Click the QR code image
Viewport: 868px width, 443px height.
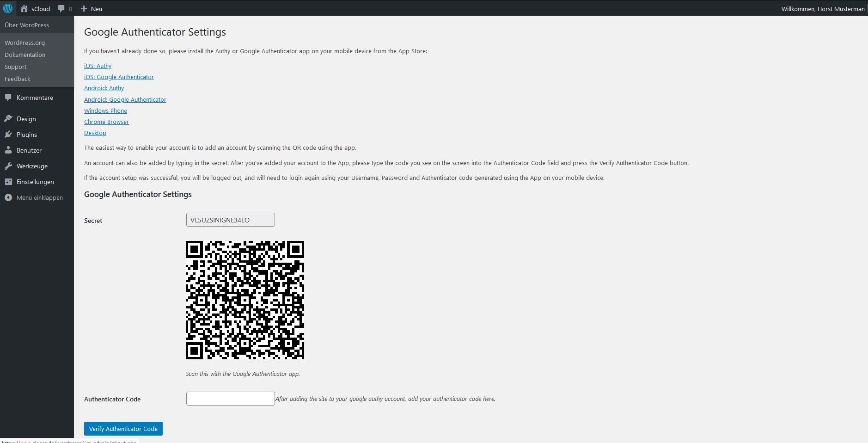[x=245, y=300]
